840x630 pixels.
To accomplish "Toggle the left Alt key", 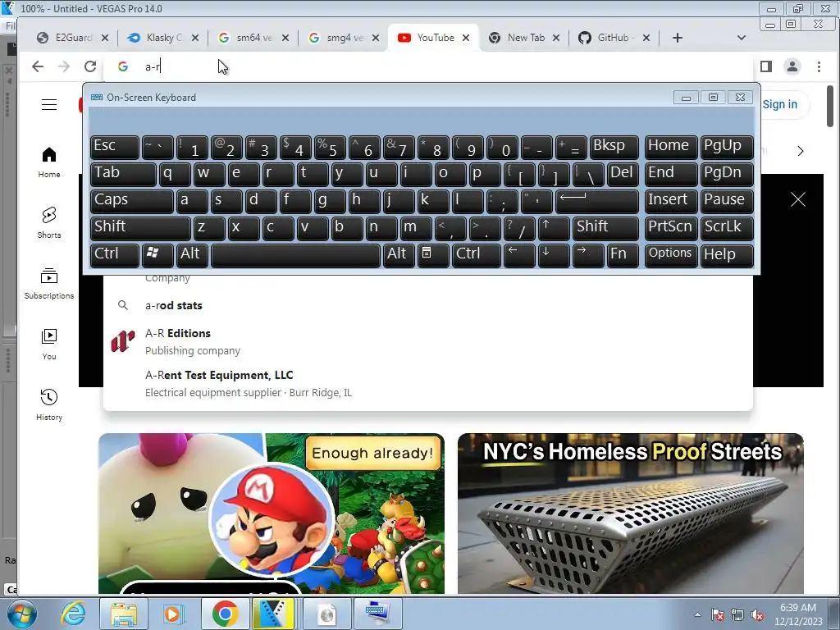I will coord(192,255).
